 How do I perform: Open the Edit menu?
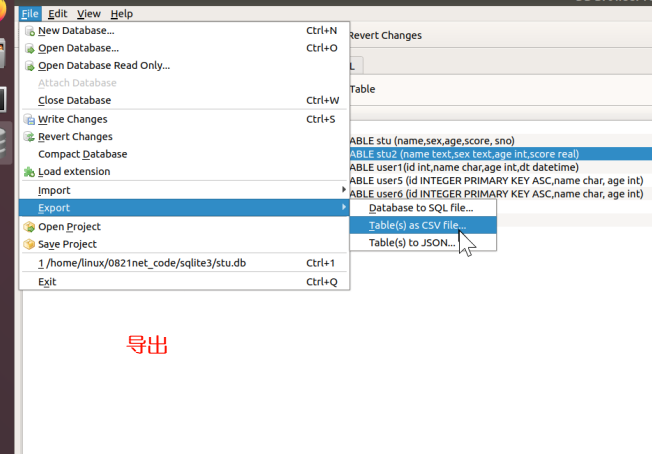coord(57,14)
